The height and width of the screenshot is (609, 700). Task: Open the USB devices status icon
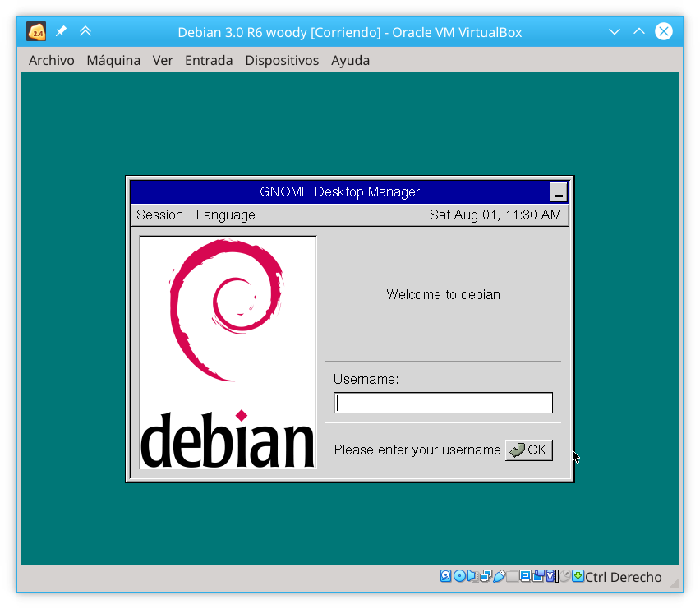500,576
